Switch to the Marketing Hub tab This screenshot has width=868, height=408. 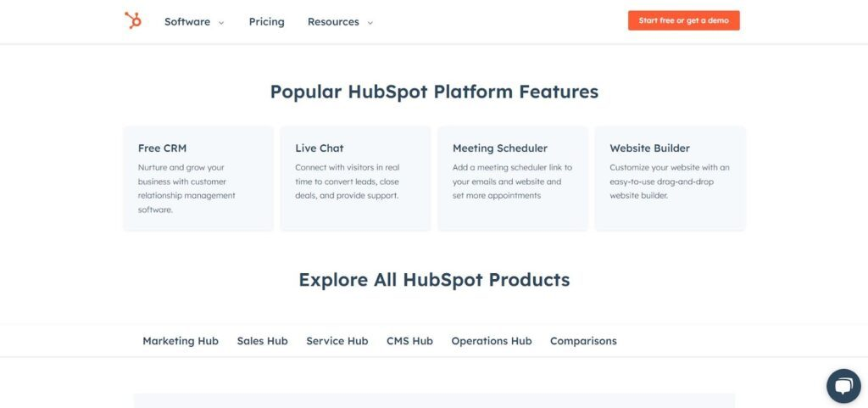point(181,341)
